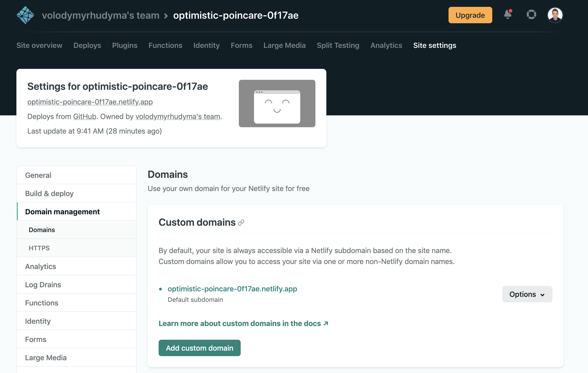The height and width of the screenshot is (373, 588).
Task: Click the Custom domains heading
Action: point(197,222)
